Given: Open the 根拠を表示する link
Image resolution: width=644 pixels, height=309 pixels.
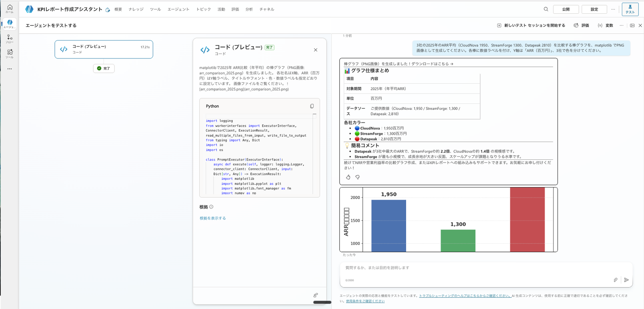Looking at the screenshot, I should (213, 218).
